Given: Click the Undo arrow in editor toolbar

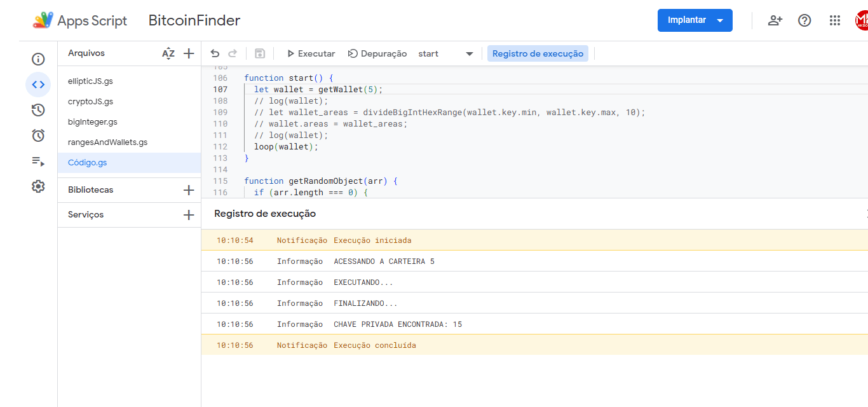Looking at the screenshot, I should coord(215,53).
